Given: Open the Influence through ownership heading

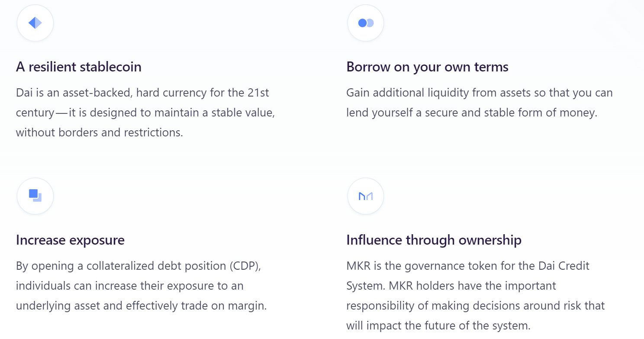Looking at the screenshot, I should (434, 240).
